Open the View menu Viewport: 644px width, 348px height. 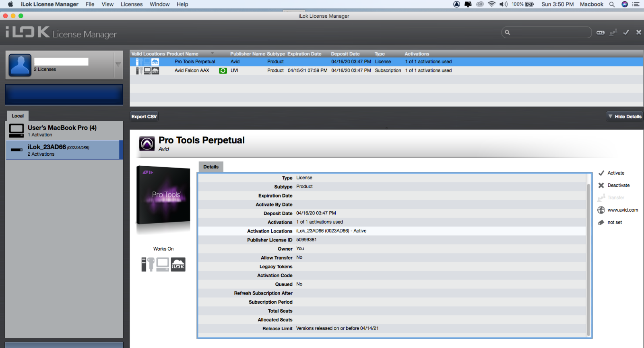click(x=107, y=4)
